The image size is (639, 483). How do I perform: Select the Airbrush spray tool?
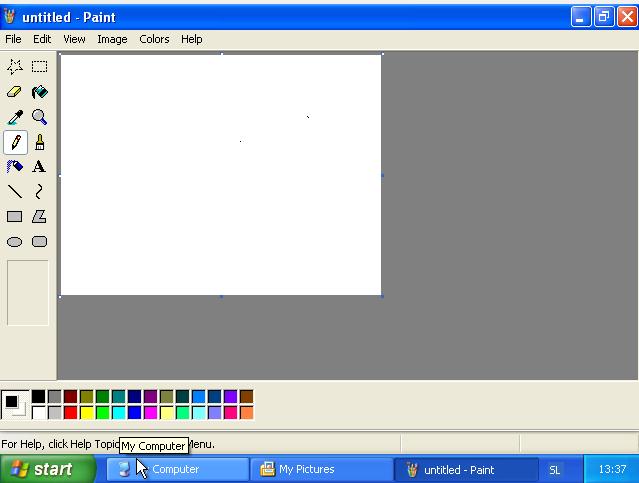(x=15, y=167)
